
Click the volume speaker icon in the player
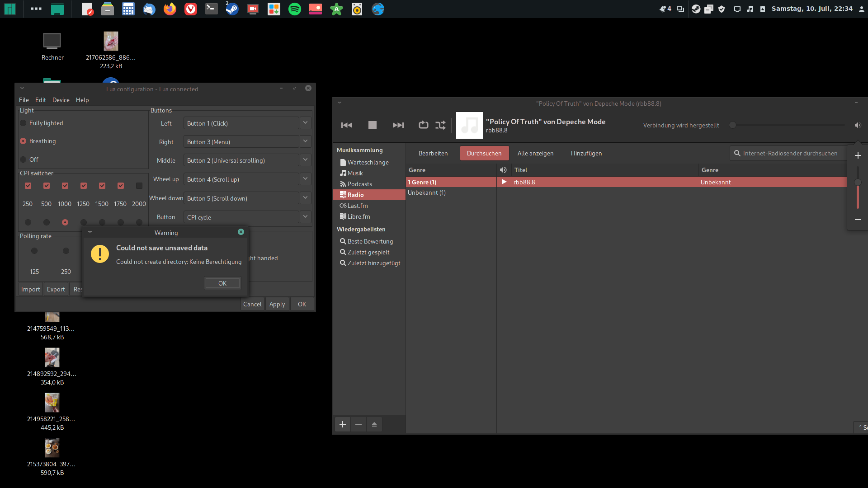(x=858, y=125)
